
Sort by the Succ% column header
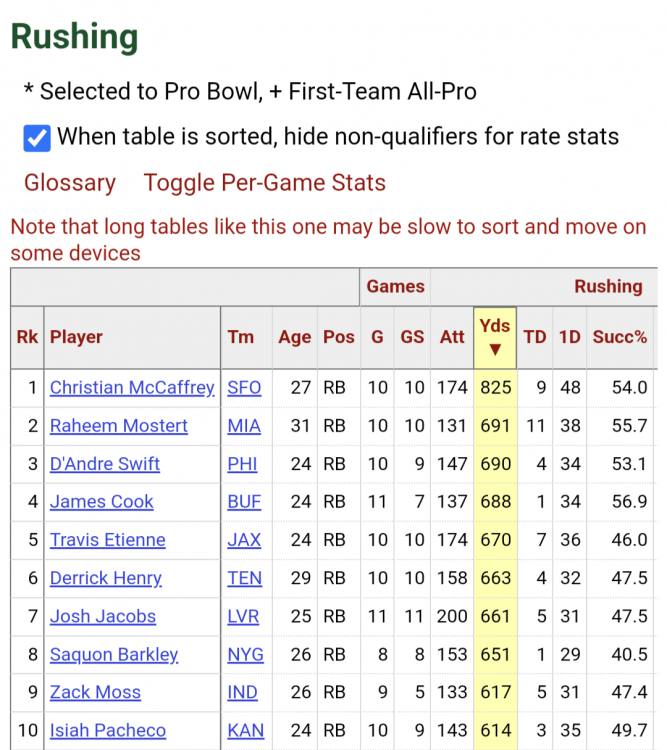[619, 337]
